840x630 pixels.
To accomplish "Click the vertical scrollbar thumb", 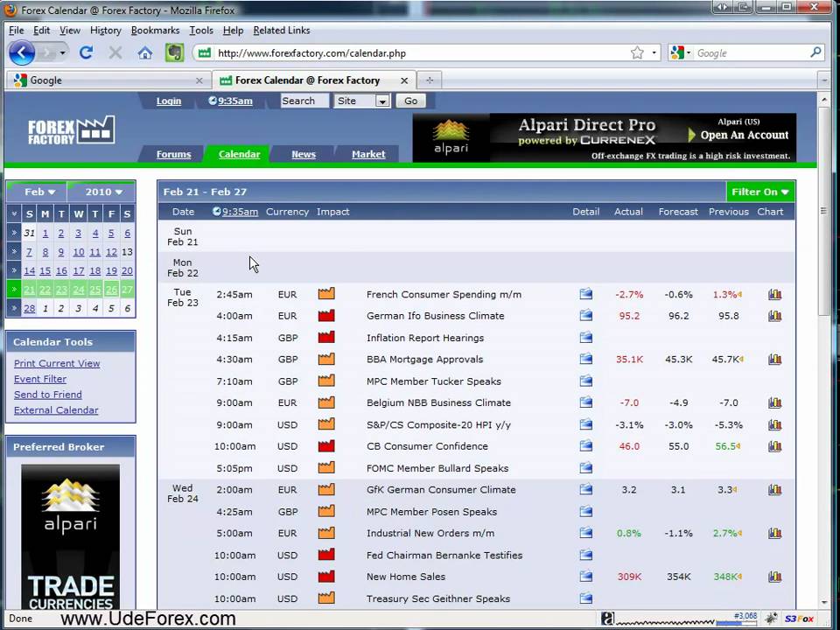I will point(823,212).
